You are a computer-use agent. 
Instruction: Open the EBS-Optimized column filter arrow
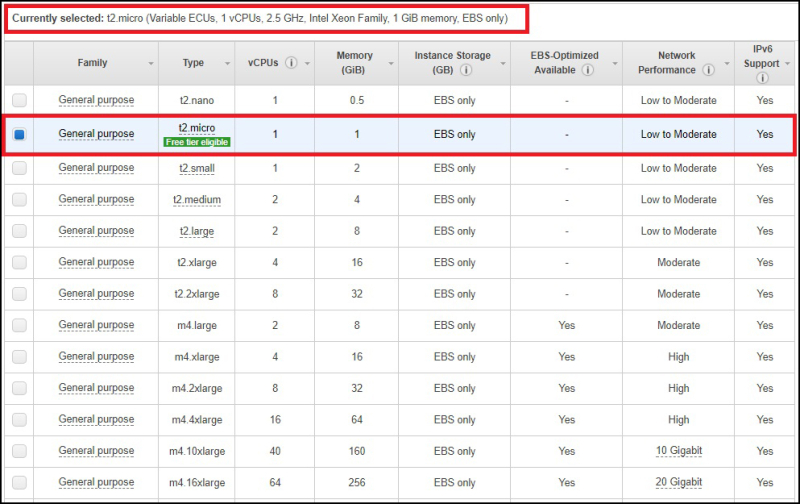click(615, 64)
